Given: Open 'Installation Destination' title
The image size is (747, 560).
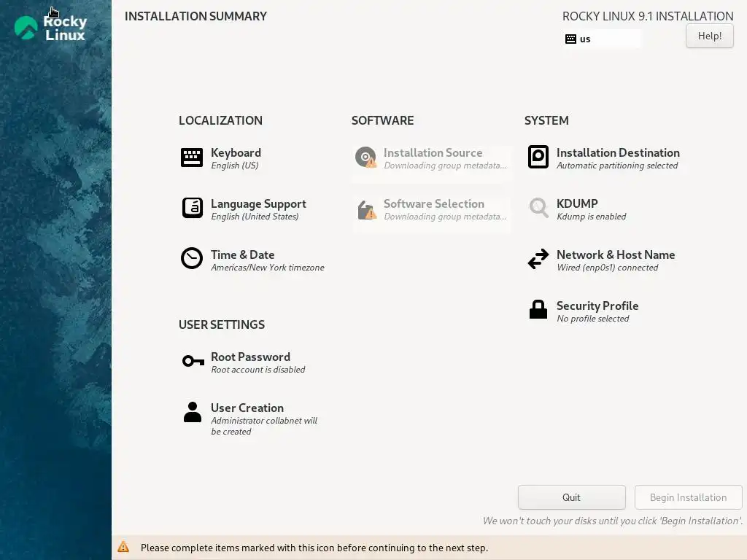Looking at the screenshot, I should point(618,153).
